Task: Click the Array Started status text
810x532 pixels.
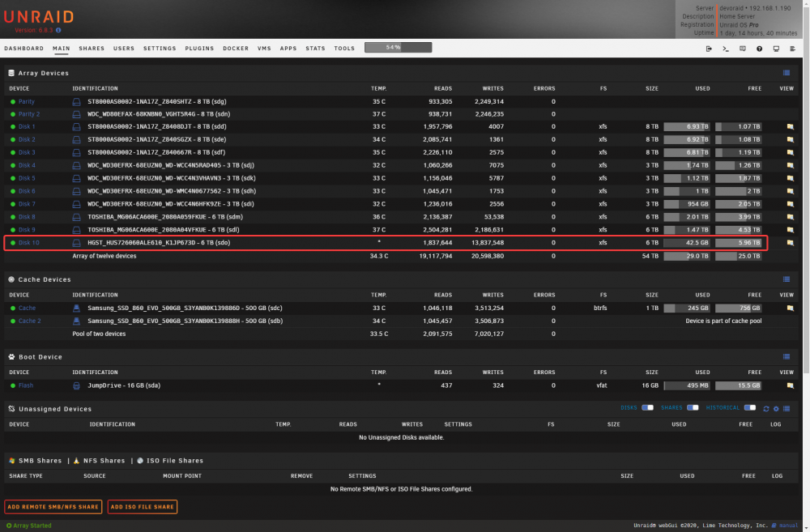Action: 32,526
